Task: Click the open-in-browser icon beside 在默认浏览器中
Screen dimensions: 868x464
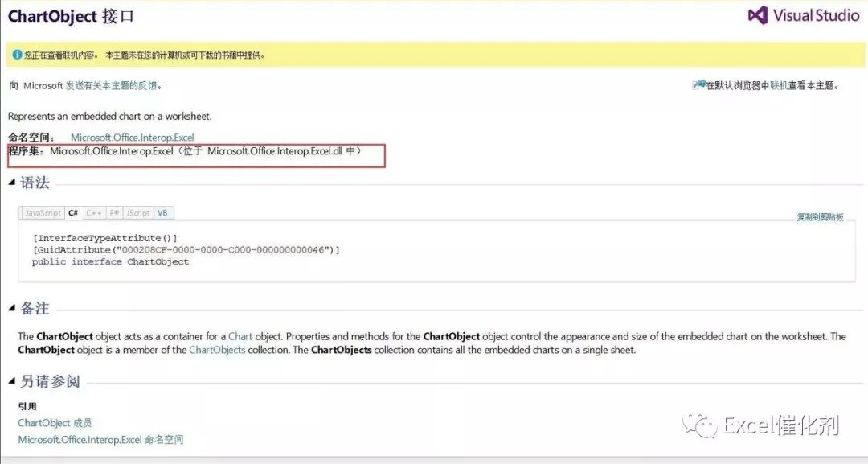Action: (x=699, y=84)
